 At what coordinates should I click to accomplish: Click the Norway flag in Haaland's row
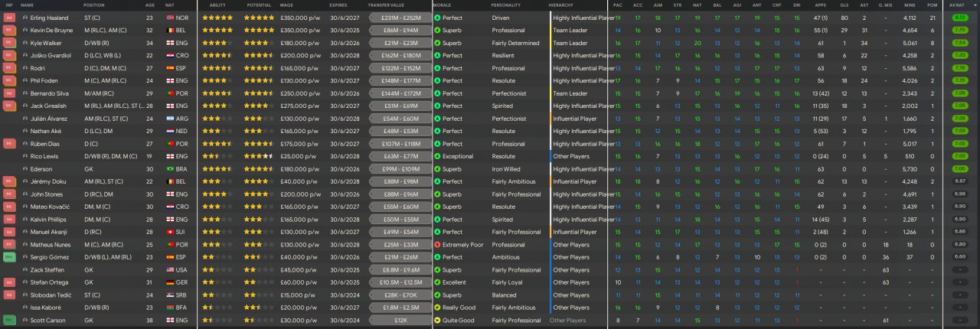coord(170,18)
